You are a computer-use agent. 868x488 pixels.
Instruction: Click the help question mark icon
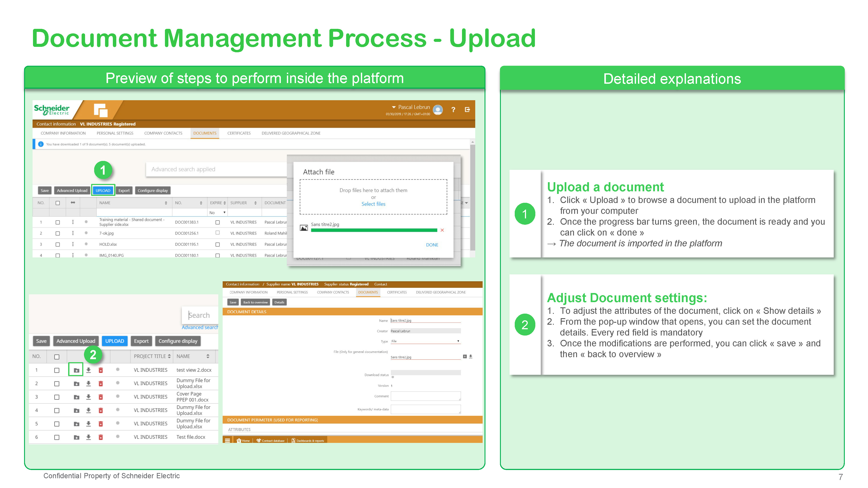pyautogui.click(x=453, y=110)
